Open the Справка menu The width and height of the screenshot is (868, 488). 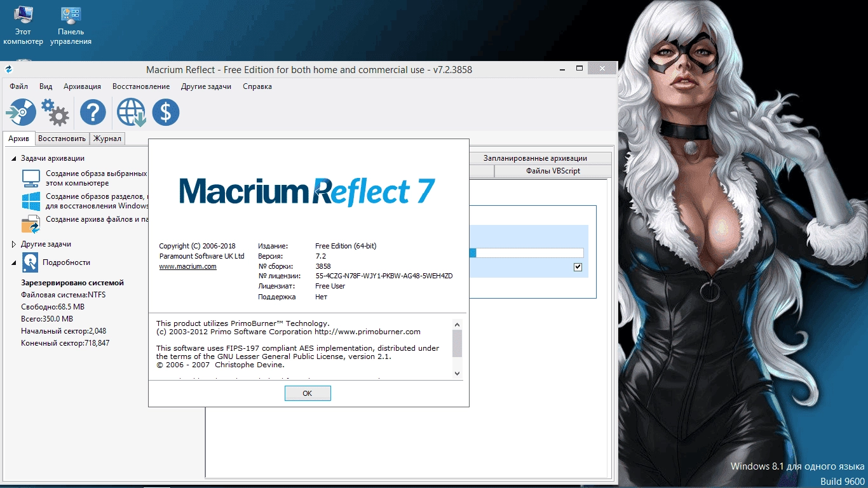click(257, 86)
